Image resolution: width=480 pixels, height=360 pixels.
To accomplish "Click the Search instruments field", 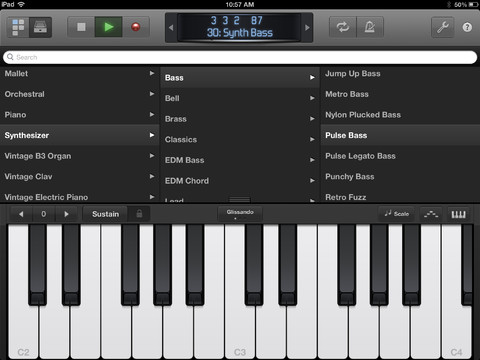I will click(240, 57).
